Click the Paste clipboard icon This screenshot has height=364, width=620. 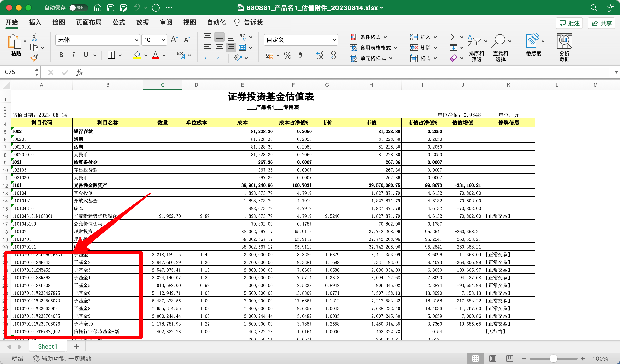point(14,41)
